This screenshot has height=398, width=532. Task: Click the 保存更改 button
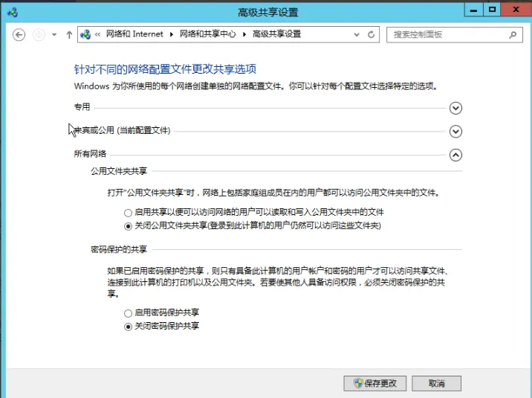pos(375,383)
